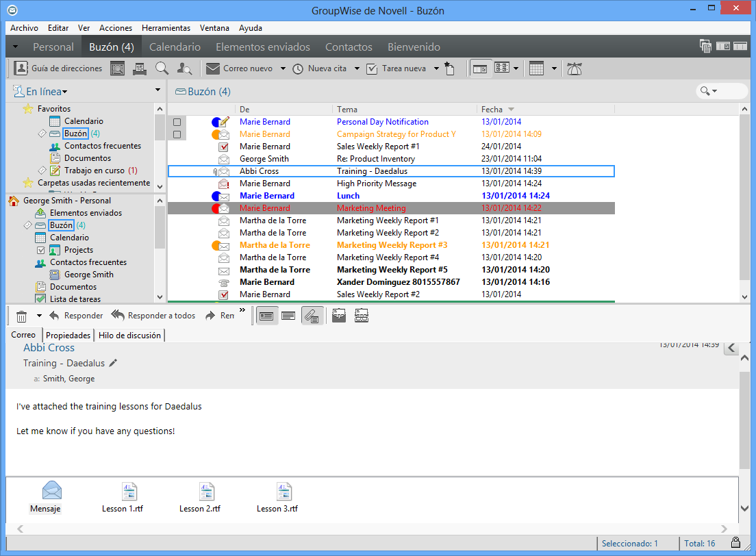Open the folder list options dropdown arrow
Viewport: 756px width, 556px height.
(157, 90)
